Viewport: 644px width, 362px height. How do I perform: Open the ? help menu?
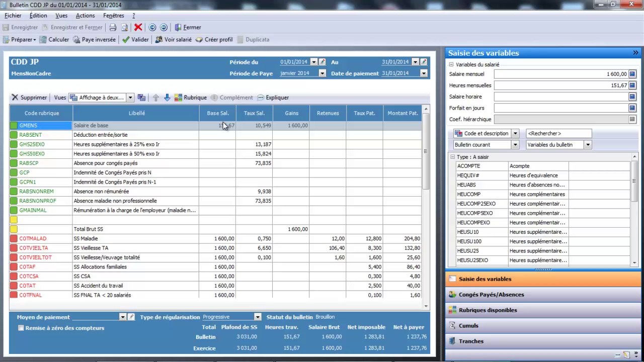(133, 16)
